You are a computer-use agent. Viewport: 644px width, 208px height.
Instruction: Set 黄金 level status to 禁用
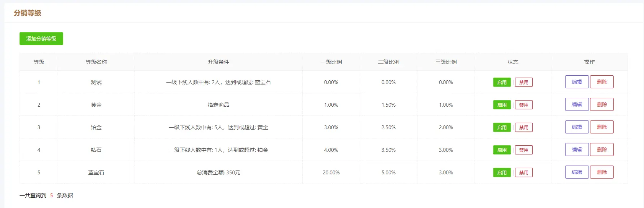pos(523,105)
